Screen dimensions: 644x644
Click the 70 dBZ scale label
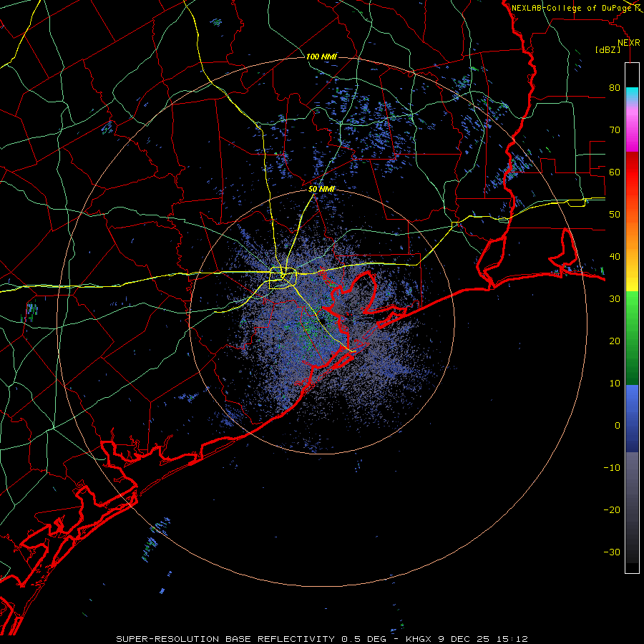[615, 130]
